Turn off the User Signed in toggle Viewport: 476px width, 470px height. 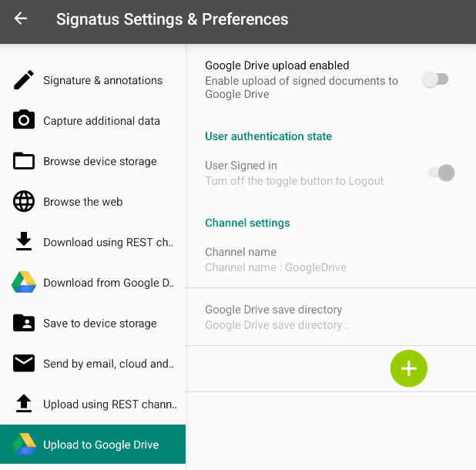pyautogui.click(x=441, y=173)
